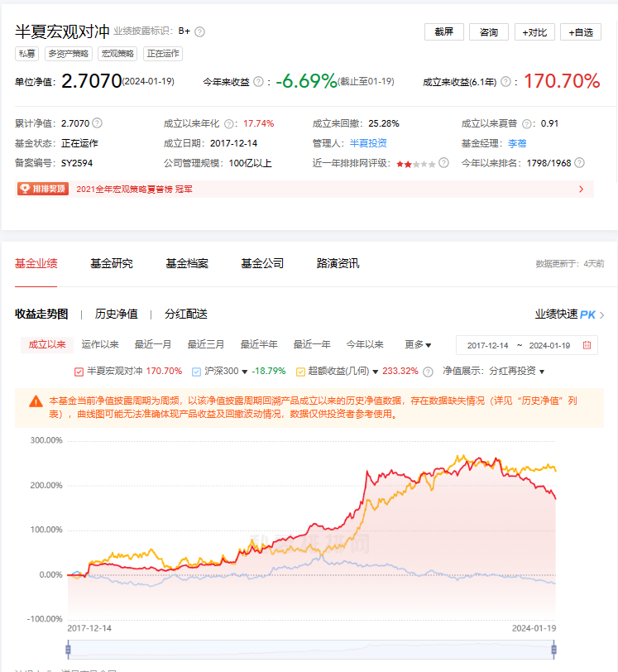Select 今年以来 period filter
The width and height of the screenshot is (618, 672).
[x=365, y=344]
